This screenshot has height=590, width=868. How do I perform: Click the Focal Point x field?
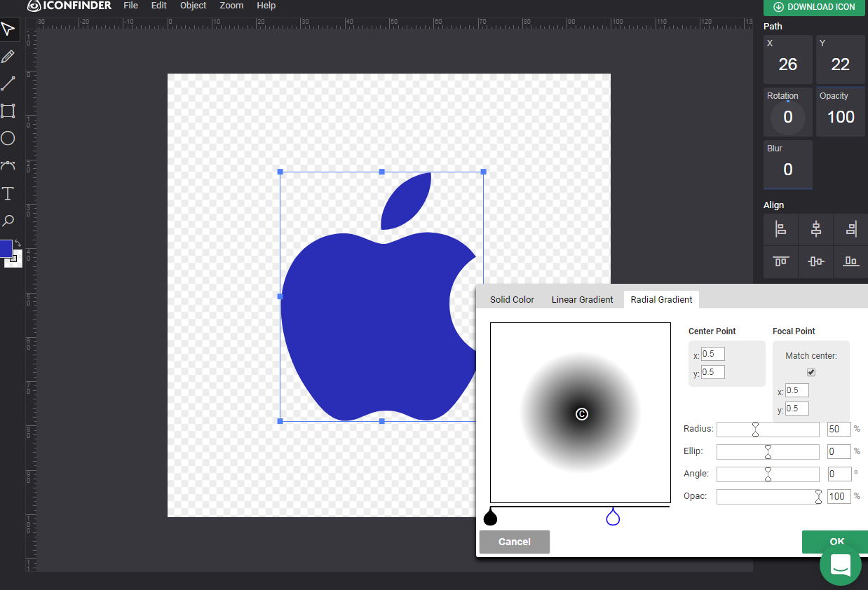[797, 390]
